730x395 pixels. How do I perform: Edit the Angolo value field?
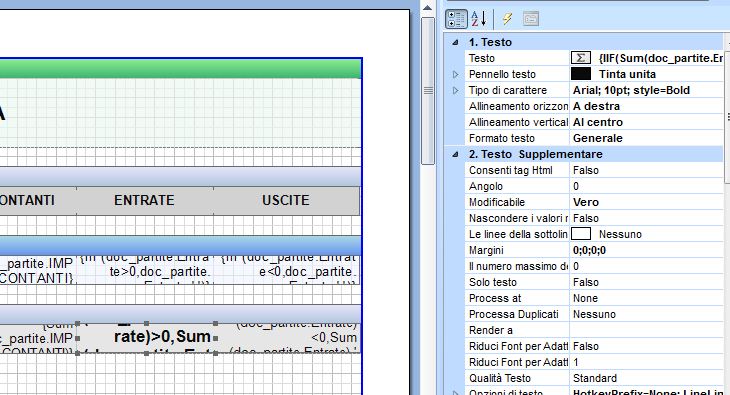[x=647, y=186]
